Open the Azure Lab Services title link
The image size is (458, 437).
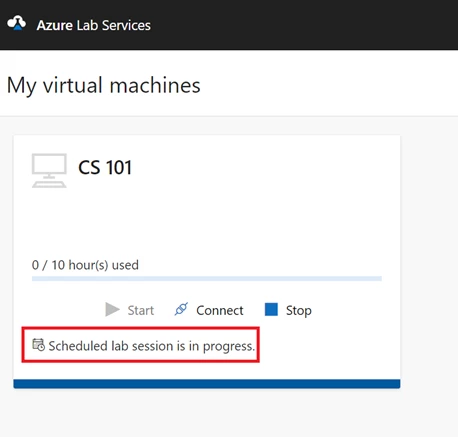pos(93,25)
